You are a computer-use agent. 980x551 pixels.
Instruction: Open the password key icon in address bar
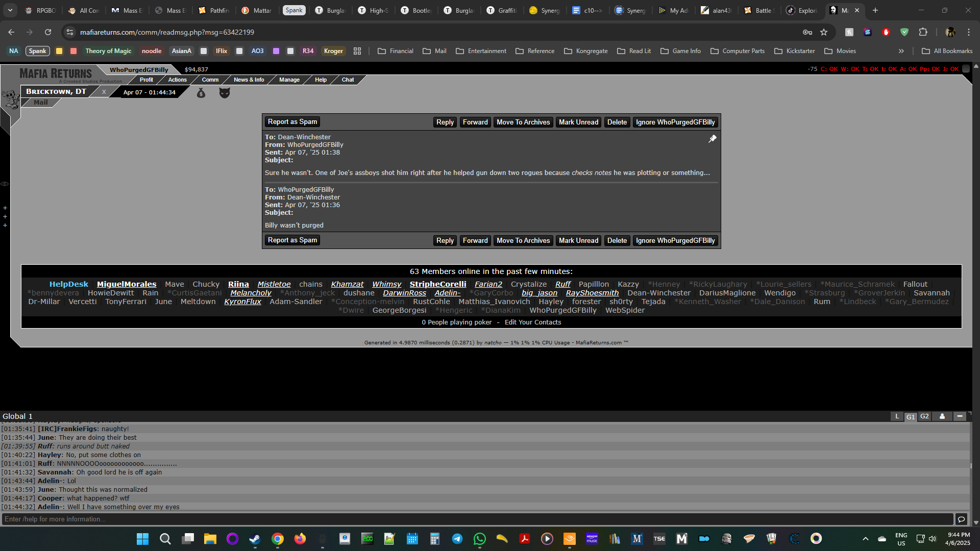807,32
